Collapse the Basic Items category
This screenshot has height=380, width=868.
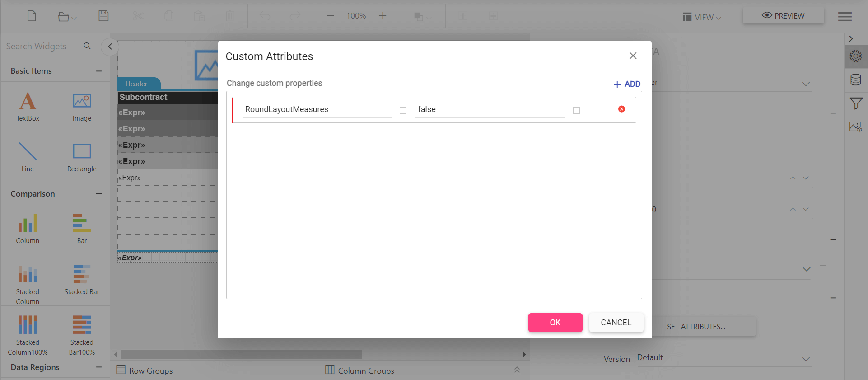(x=99, y=71)
